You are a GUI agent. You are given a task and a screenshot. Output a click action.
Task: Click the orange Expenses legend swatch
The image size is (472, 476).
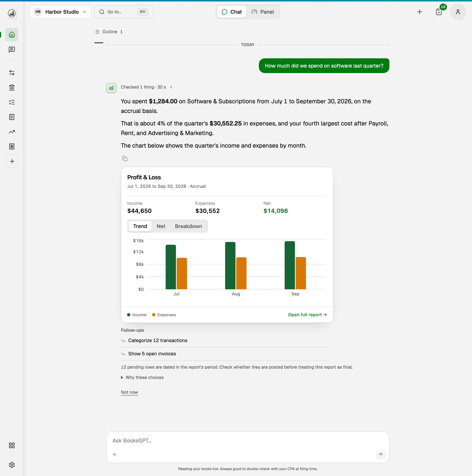[x=154, y=315]
